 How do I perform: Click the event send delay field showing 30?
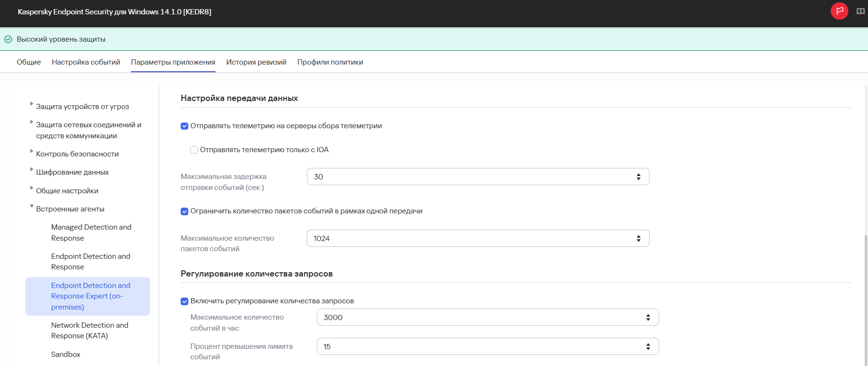point(478,177)
